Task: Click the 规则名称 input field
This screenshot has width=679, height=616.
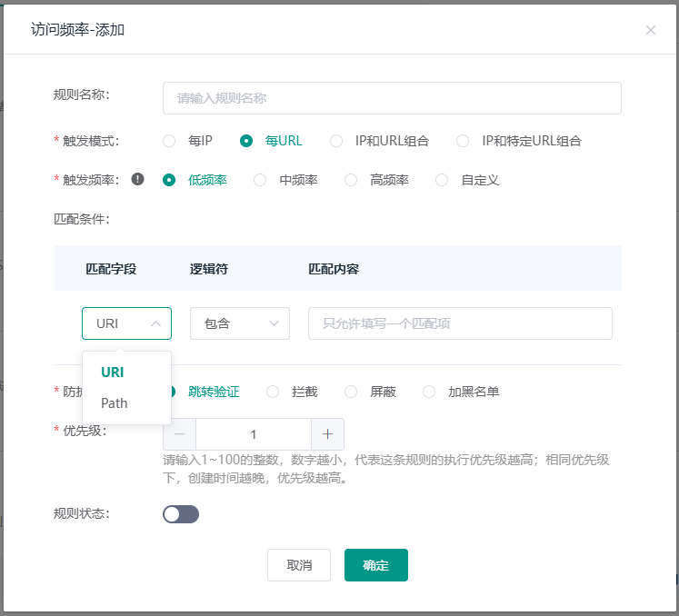Action: pos(392,98)
